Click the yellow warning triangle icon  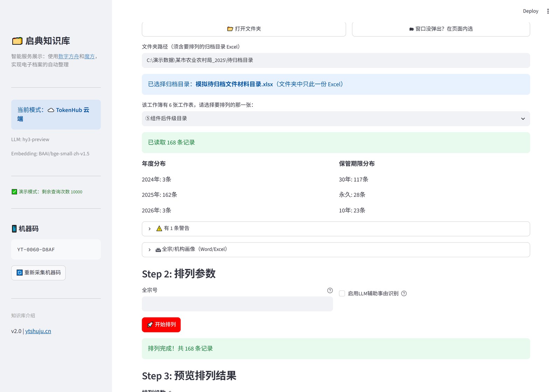click(159, 229)
